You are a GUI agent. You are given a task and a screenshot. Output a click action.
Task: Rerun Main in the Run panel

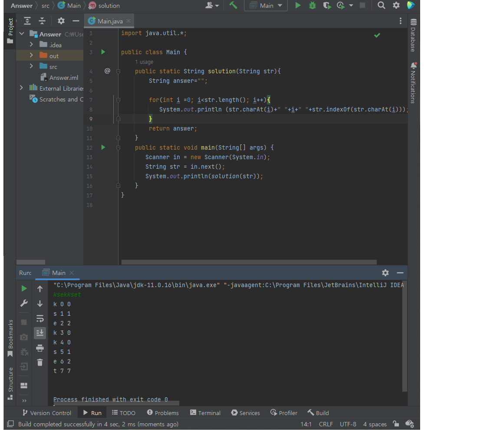coord(24,288)
